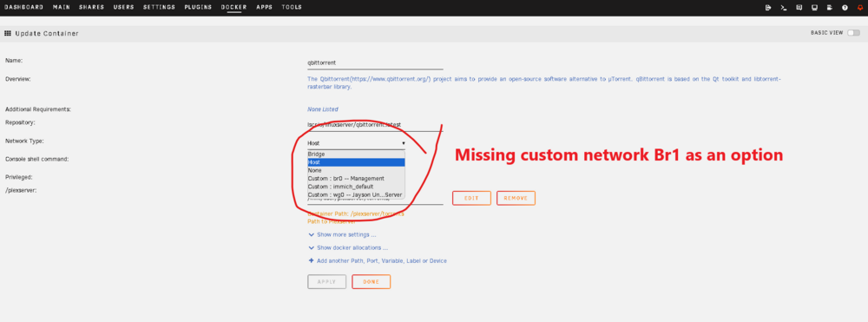The height and width of the screenshot is (322, 868).
Task: Choose Custom : immich_default network
Action: pyautogui.click(x=356, y=187)
